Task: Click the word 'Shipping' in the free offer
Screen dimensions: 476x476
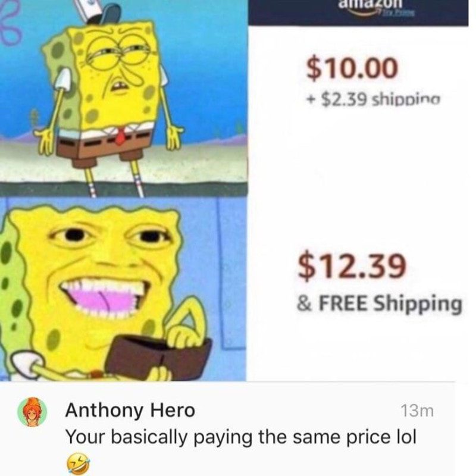Action: (x=418, y=304)
